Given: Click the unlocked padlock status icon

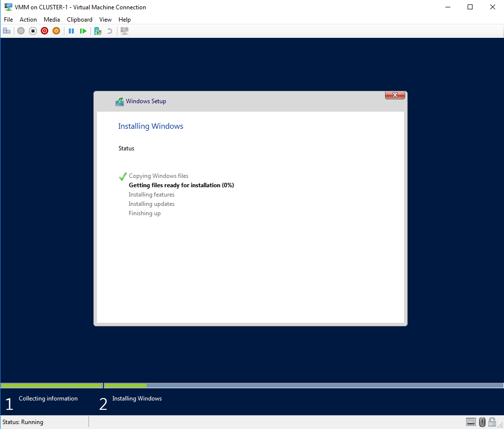Looking at the screenshot, I should tap(492, 422).
